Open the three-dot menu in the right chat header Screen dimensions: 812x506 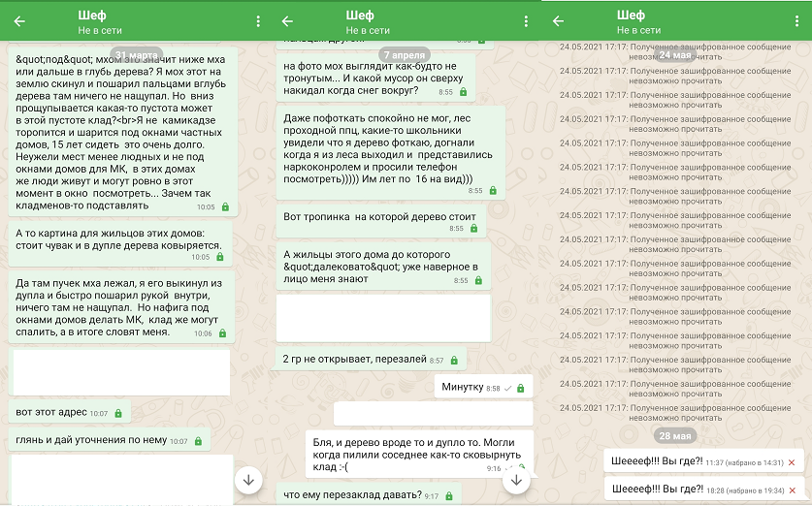click(x=798, y=21)
